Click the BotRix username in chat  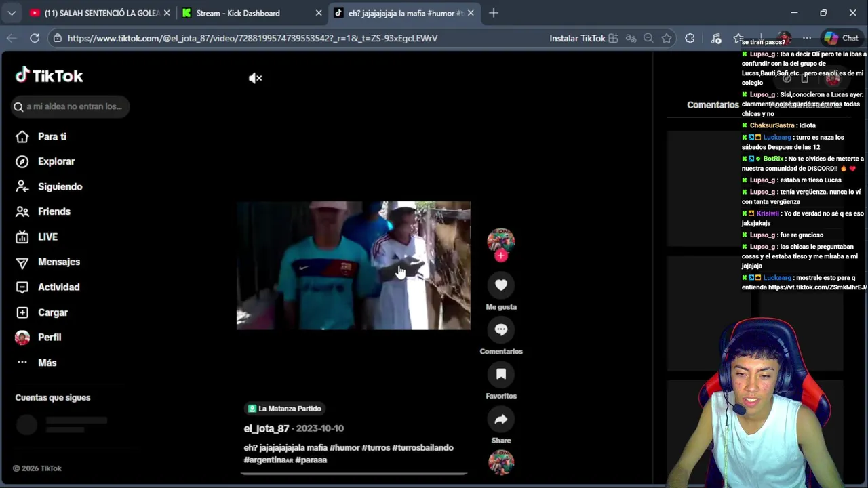click(x=774, y=159)
